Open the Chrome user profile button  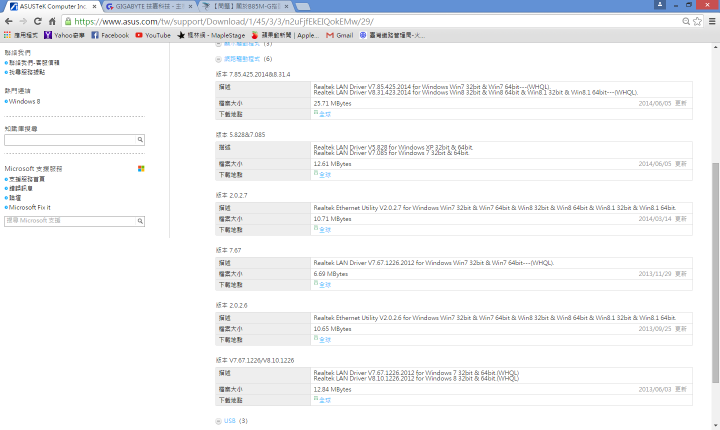[x=660, y=5]
